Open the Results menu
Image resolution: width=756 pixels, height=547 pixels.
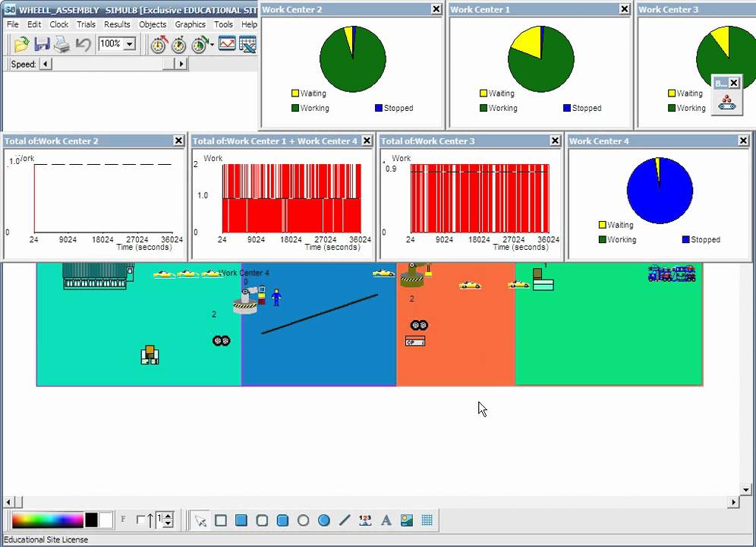(x=117, y=24)
